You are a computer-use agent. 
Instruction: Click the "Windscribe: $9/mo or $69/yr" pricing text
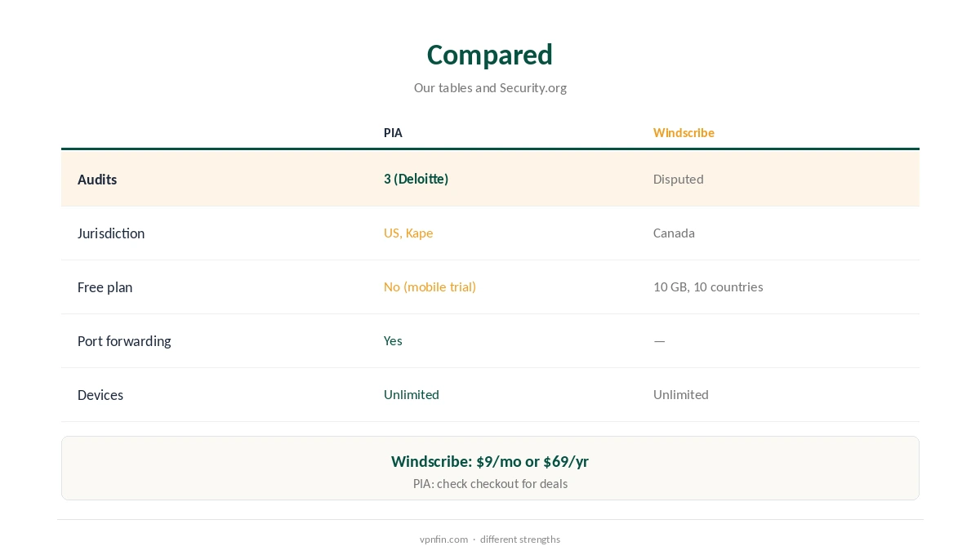(x=490, y=461)
